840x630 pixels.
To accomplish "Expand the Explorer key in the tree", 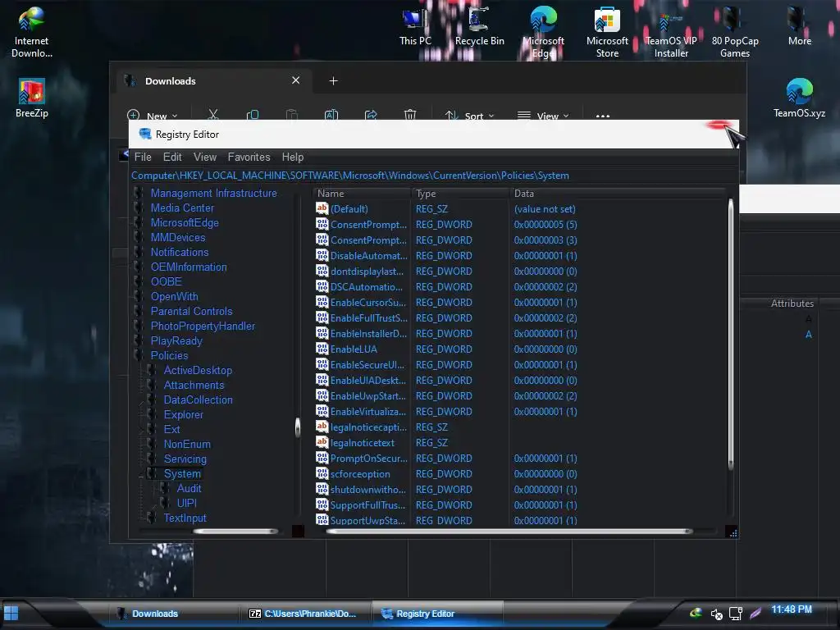I will [x=142, y=415].
